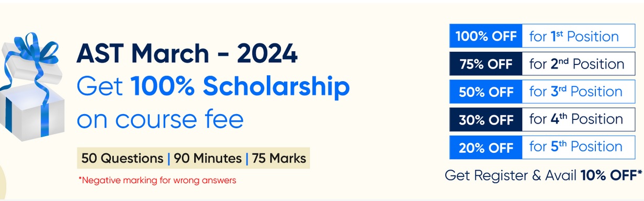Click the blue-ribboned gift box image
This screenshot has width=644, height=201.
pos(30,86)
